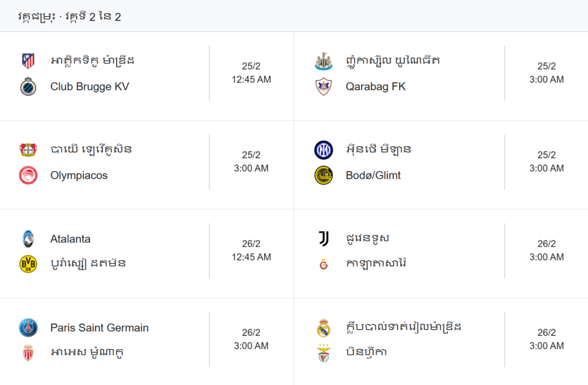Click the Galatasaray crest icon

[x=323, y=265]
